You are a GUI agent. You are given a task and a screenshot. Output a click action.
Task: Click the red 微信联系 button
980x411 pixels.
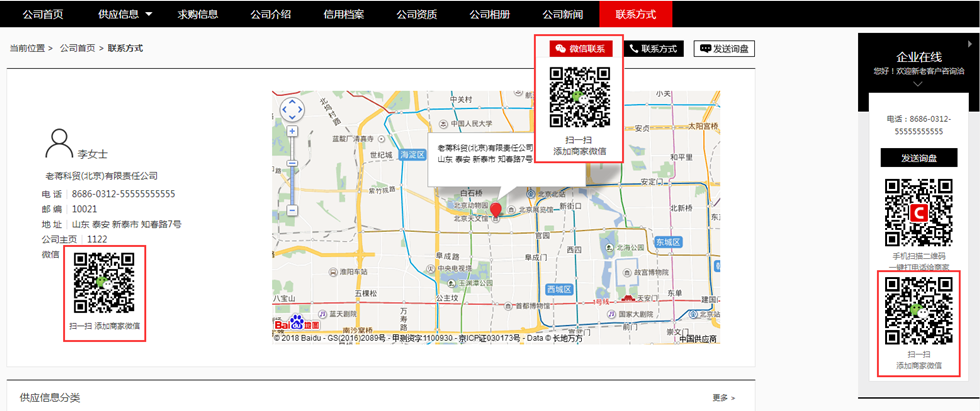click(580, 48)
